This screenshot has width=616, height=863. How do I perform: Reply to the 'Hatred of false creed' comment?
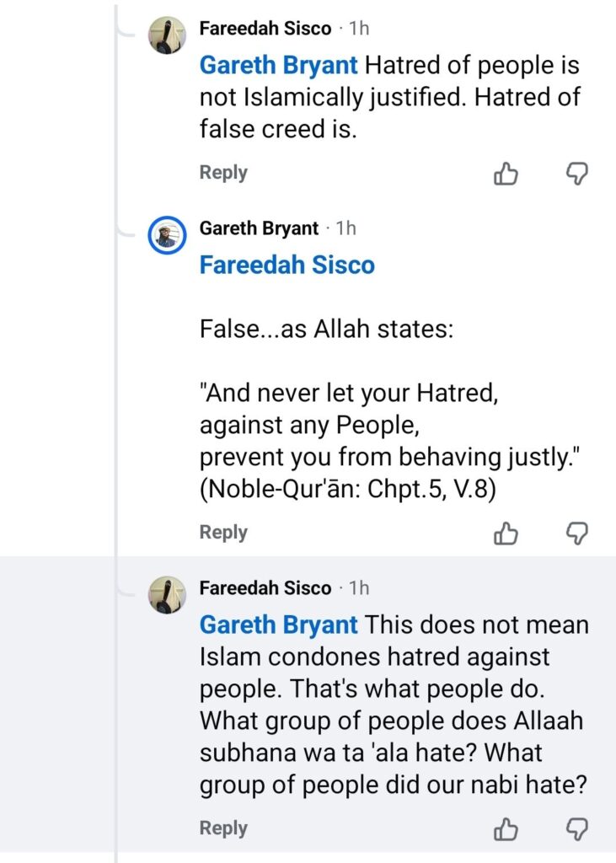tap(223, 173)
